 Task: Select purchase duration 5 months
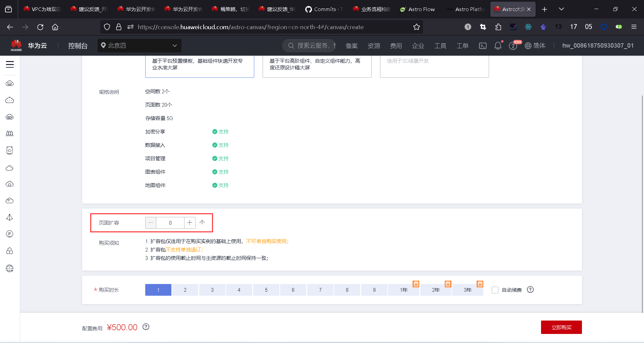(x=266, y=290)
